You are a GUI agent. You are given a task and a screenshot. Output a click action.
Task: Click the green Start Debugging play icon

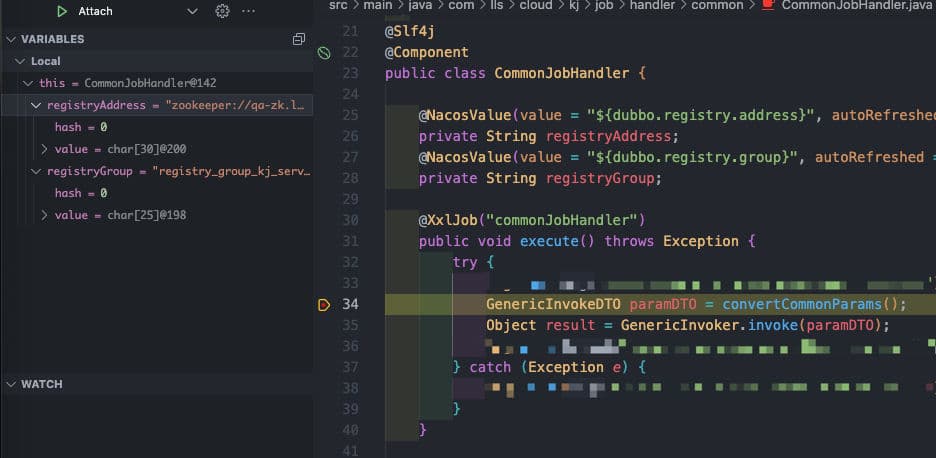tap(62, 11)
